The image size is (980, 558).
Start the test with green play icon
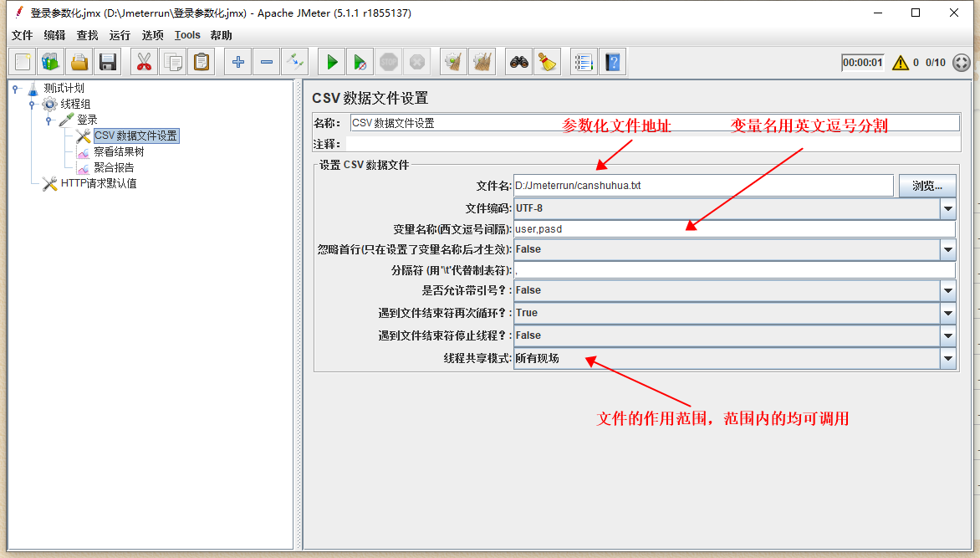point(331,62)
